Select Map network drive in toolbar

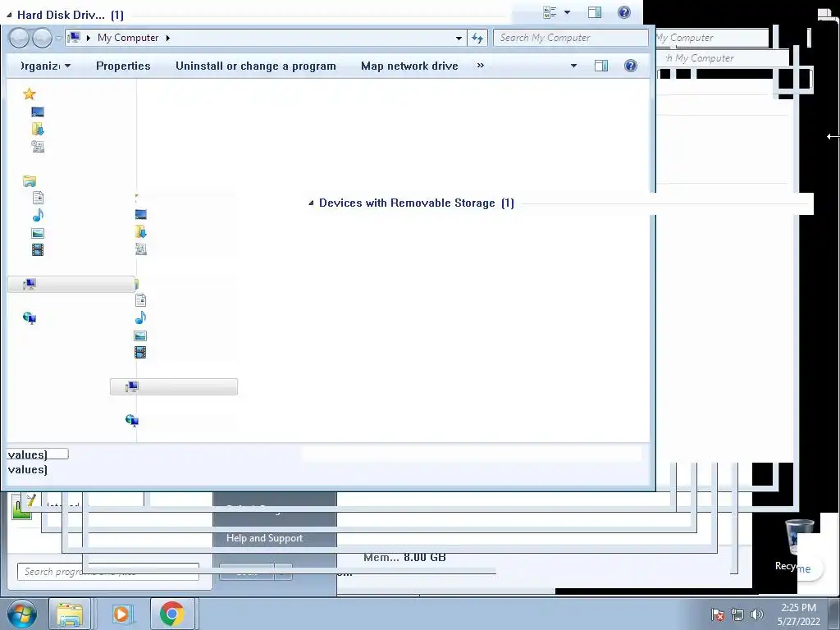point(409,66)
